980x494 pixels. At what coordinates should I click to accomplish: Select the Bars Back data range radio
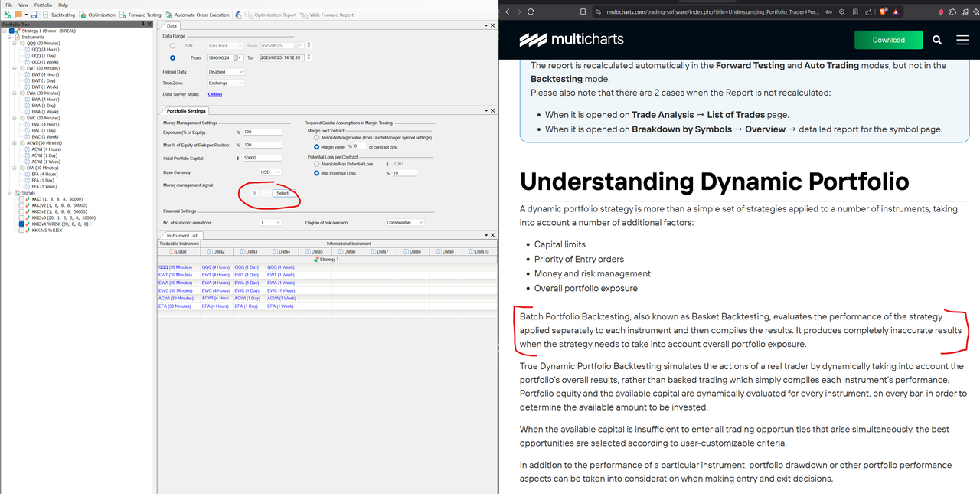point(172,46)
